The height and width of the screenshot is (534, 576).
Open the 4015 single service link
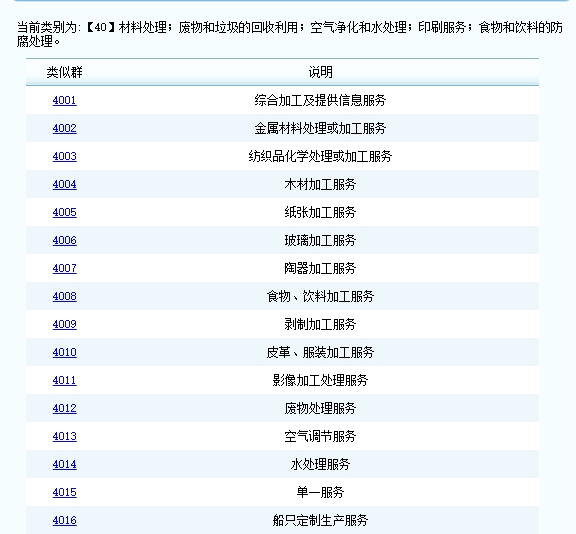pyautogui.click(x=64, y=492)
